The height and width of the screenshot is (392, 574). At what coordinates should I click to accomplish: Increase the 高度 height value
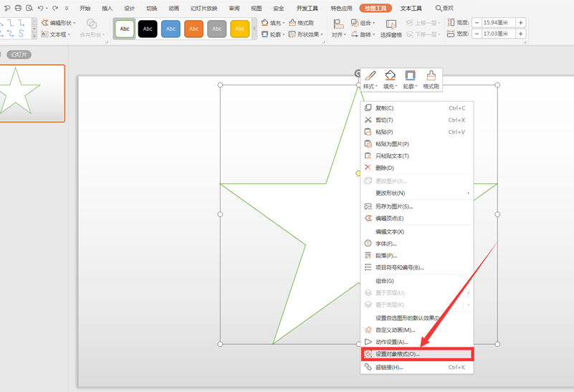click(x=520, y=23)
